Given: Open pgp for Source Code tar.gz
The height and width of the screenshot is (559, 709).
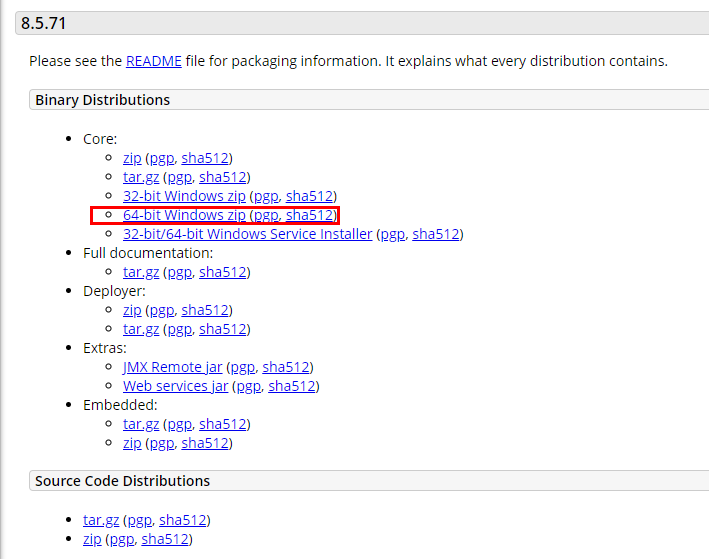Looking at the screenshot, I should tap(140, 520).
